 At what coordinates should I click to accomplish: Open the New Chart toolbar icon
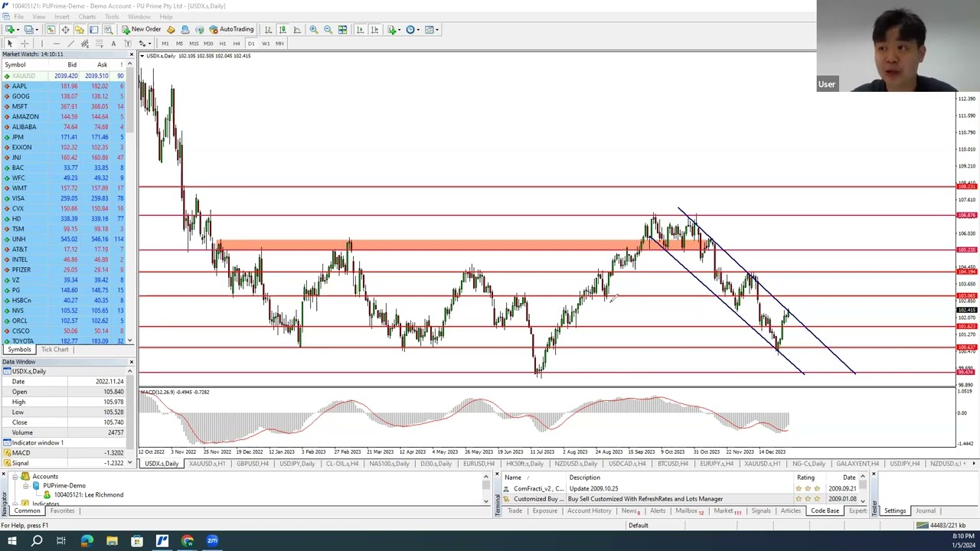pyautogui.click(x=10, y=29)
